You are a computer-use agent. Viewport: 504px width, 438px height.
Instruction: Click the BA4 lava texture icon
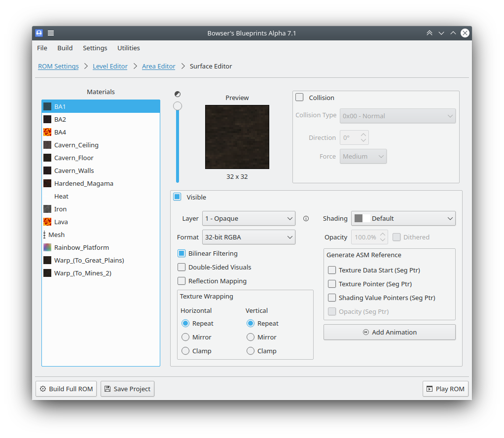point(47,133)
